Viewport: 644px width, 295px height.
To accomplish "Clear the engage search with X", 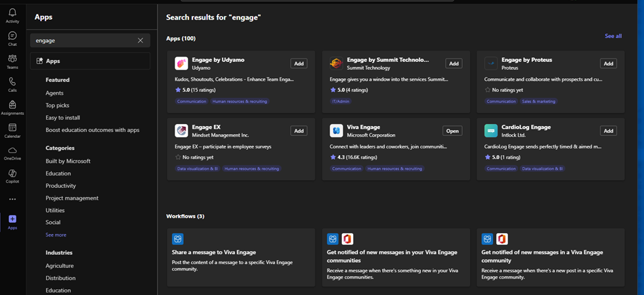I will tap(140, 40).
